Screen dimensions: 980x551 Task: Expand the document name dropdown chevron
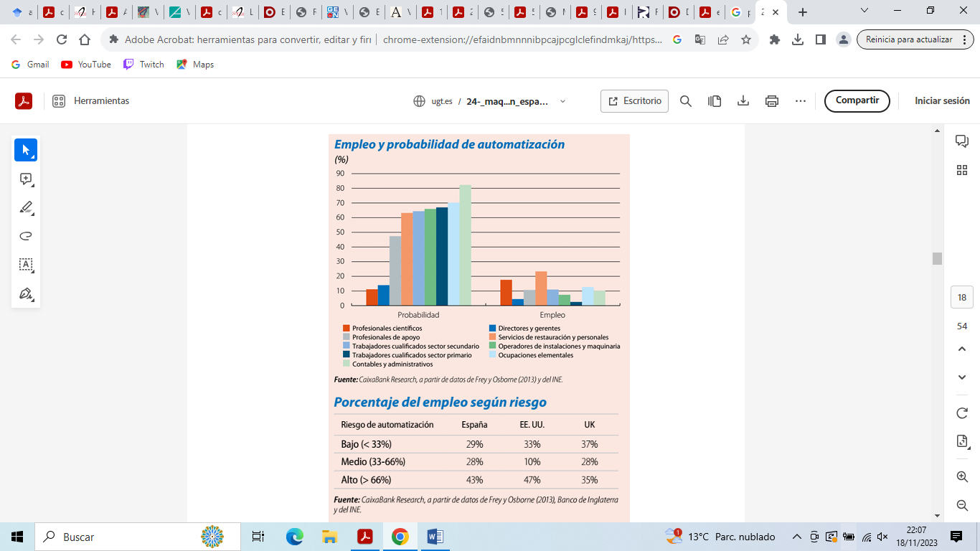click(562, 101)
